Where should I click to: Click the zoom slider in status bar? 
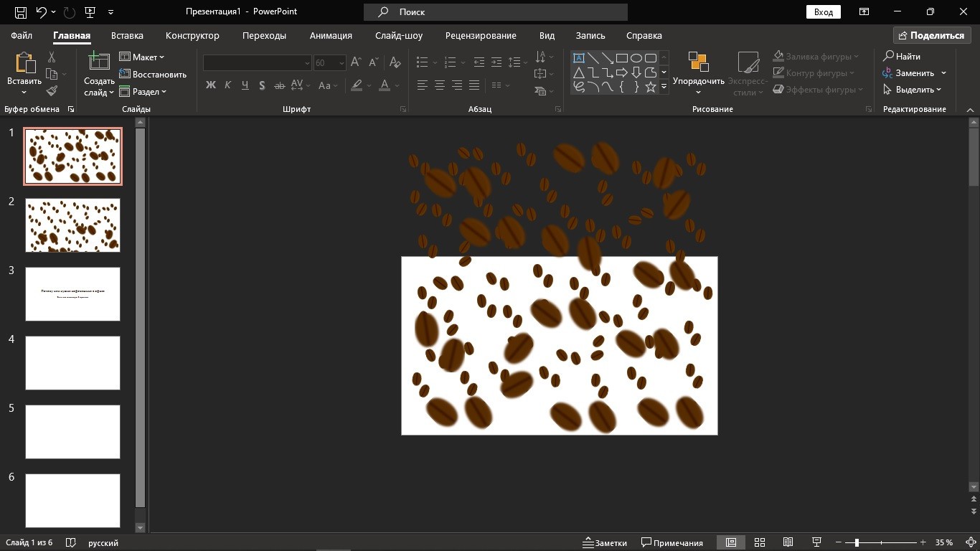(x=857, y=542)
